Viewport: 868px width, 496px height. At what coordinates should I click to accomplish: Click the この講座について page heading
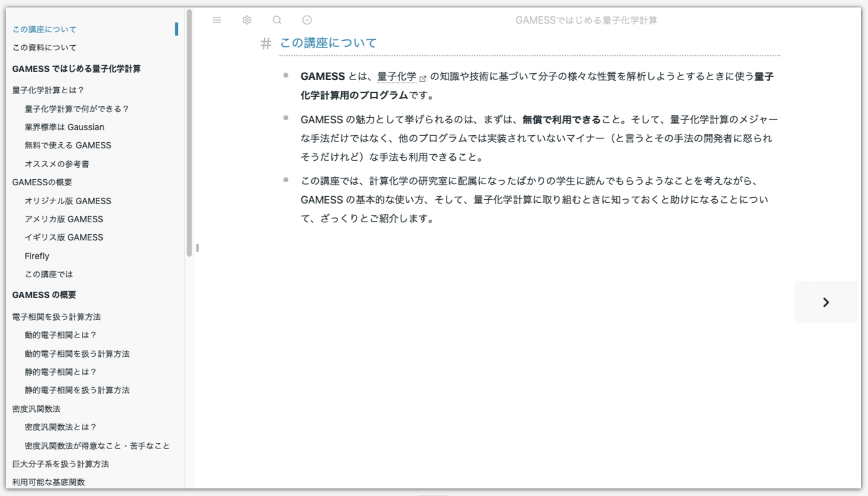tap(328, 43)
